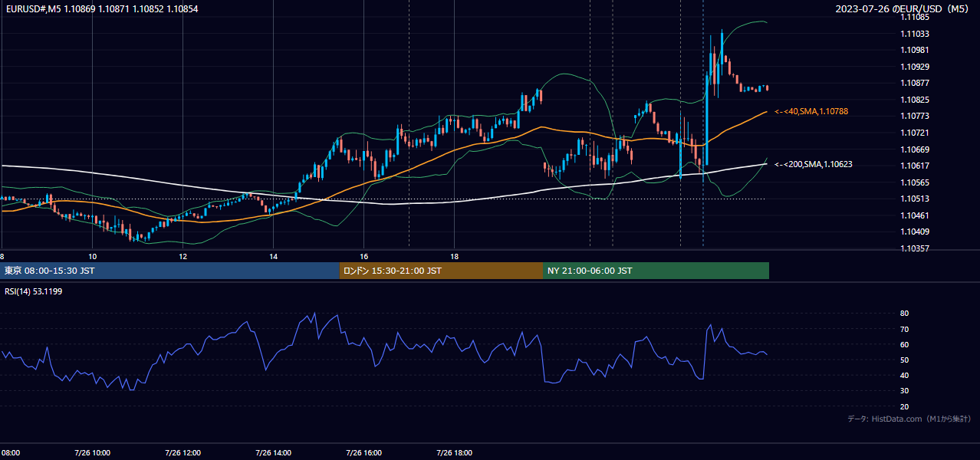The width and height of the screenshot is (980, 460).
Task: Click the 7/26 16:00 bottom time label
Action: coord(364,452)
